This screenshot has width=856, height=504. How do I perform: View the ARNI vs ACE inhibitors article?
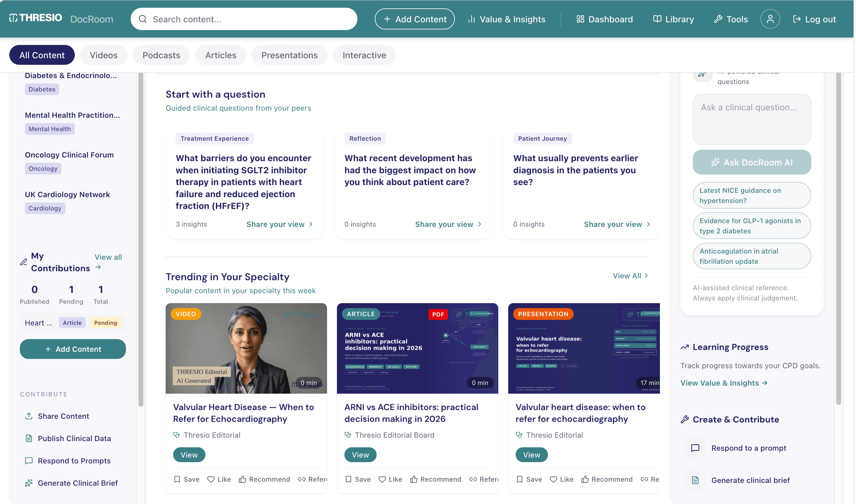(x=360, y=454)
